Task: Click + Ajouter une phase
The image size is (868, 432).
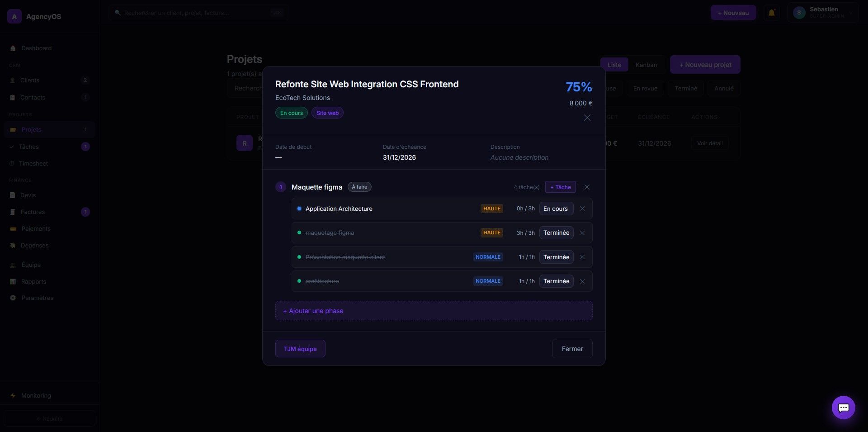Action: [x=434, y=311]
